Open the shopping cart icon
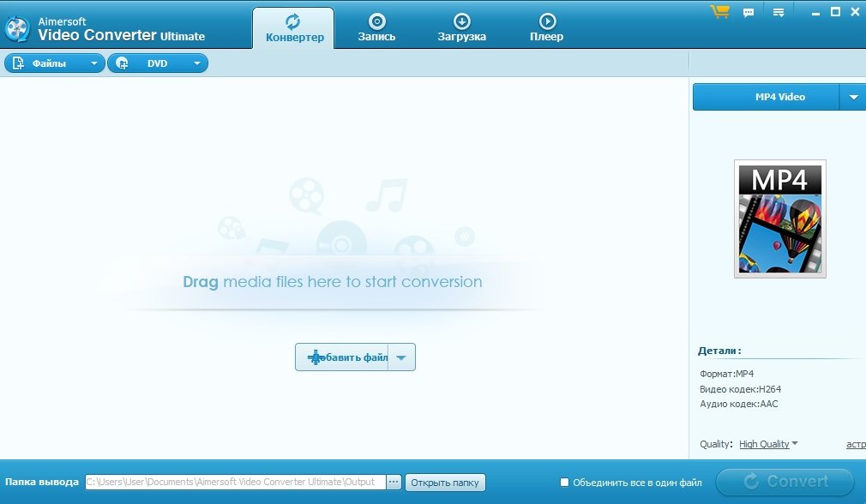866x504 pixels. (720, 12)
